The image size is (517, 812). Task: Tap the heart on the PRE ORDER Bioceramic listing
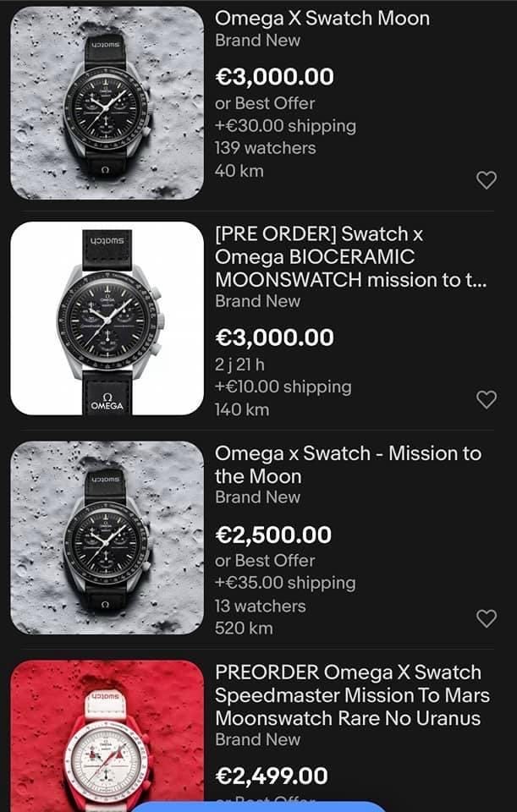pyautogui.click(x=487, y=399)
